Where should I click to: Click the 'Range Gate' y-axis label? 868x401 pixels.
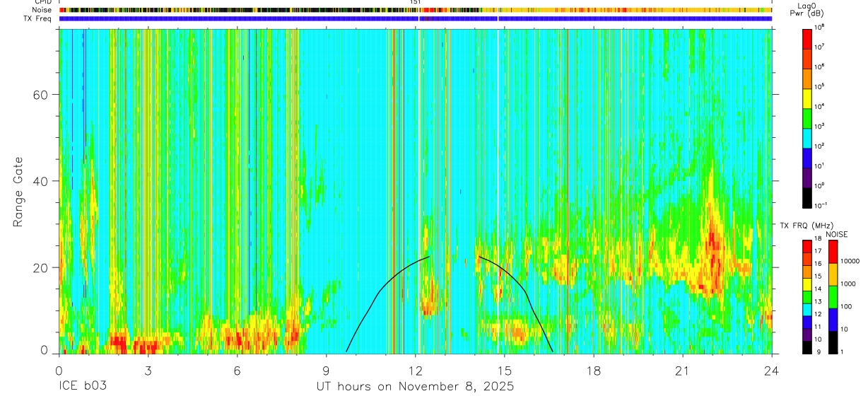point(18,191)
